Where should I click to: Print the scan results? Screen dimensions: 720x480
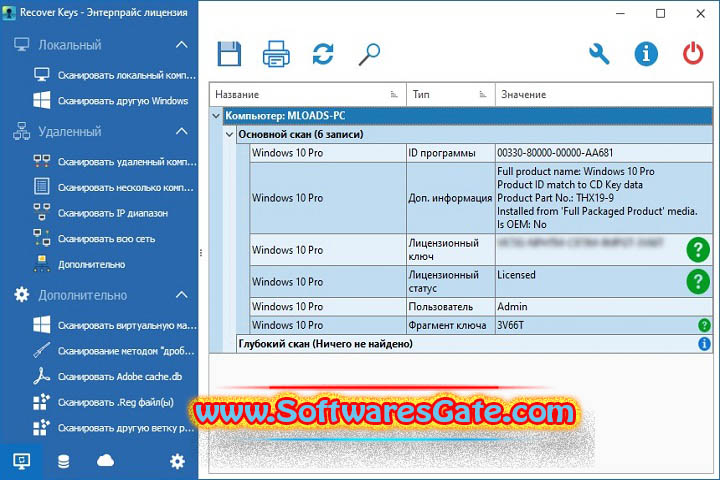click(x=276, y=54)
